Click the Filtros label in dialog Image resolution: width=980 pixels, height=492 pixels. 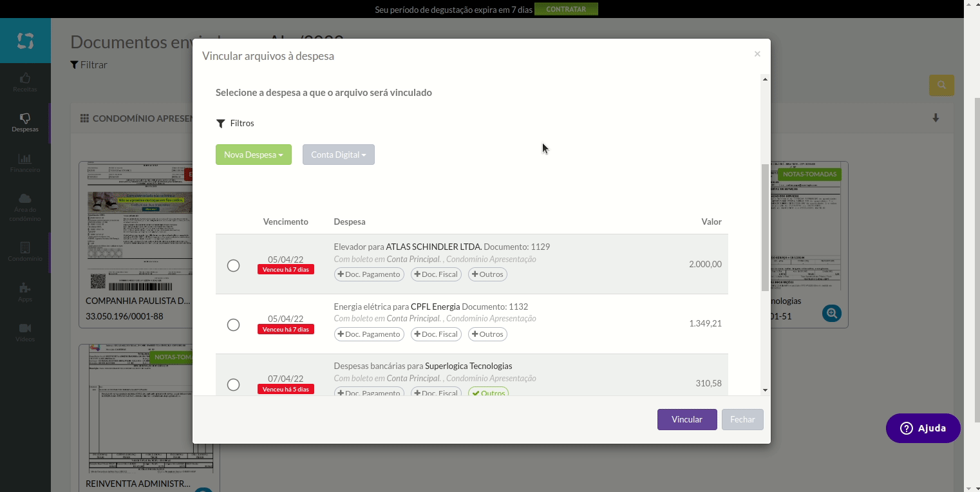coord(242,123)
